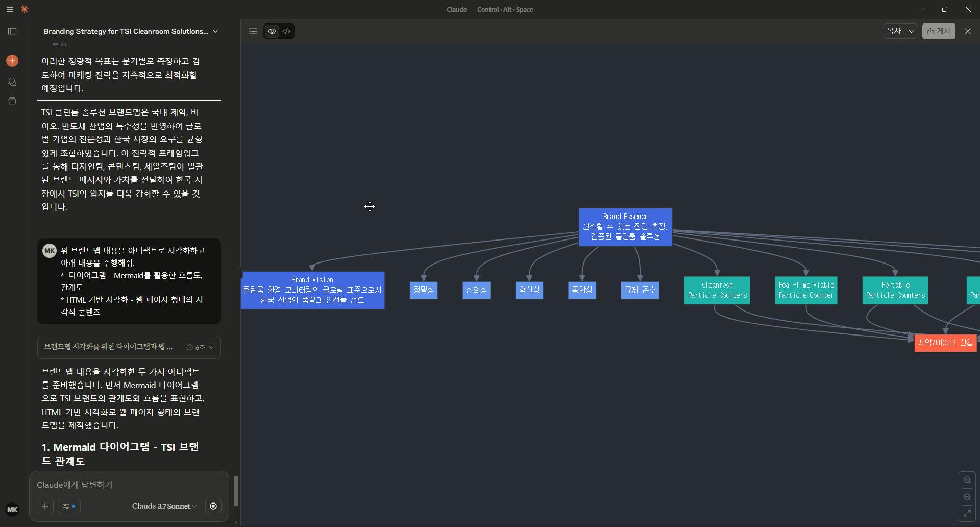The height and width of the screenshot is (527, 980).
Task: Click the 게시 publish button
Action: click(939, 31)
